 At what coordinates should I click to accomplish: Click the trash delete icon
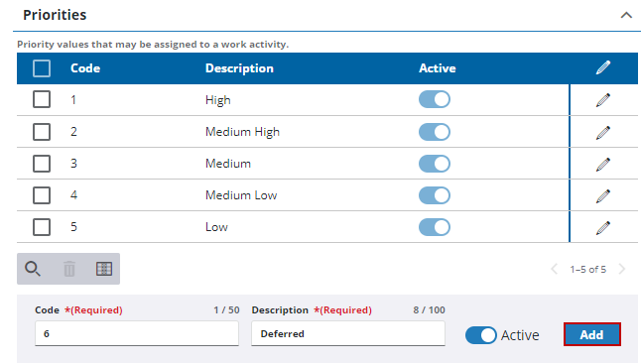tap(69, 269)
